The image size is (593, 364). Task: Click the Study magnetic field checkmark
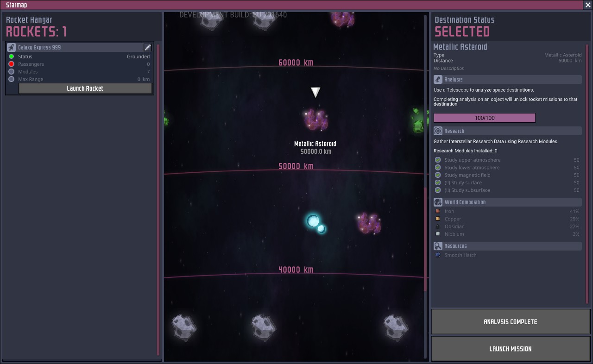click(x=438, y=175)
